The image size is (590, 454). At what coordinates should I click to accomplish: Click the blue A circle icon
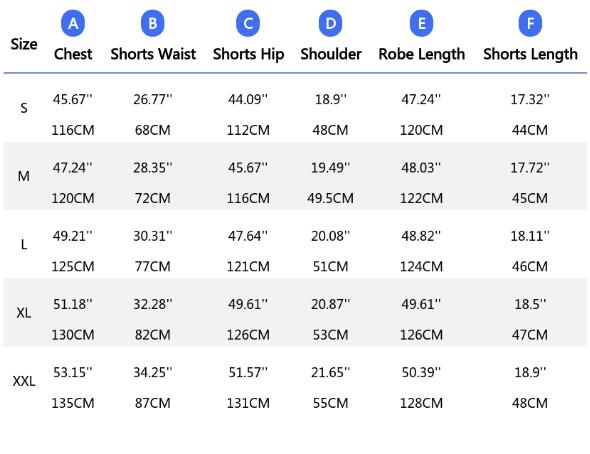[x=73, y=23]
